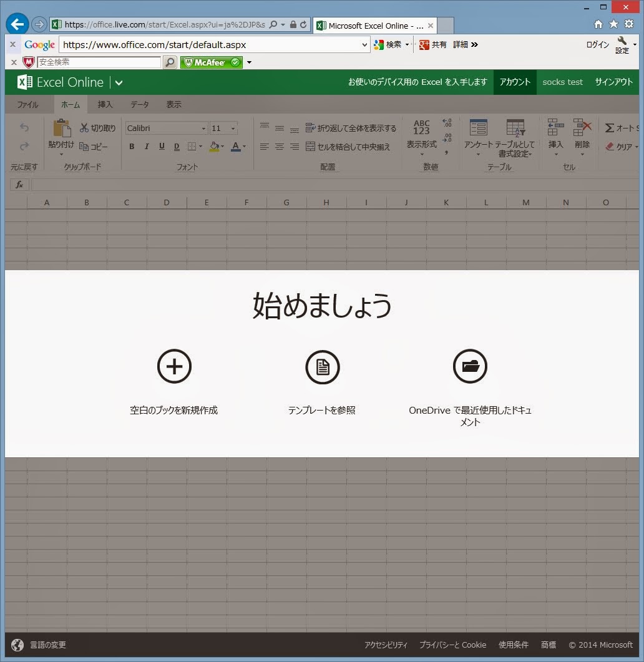Toggle Underline formatting

click(x=162, y=147)
